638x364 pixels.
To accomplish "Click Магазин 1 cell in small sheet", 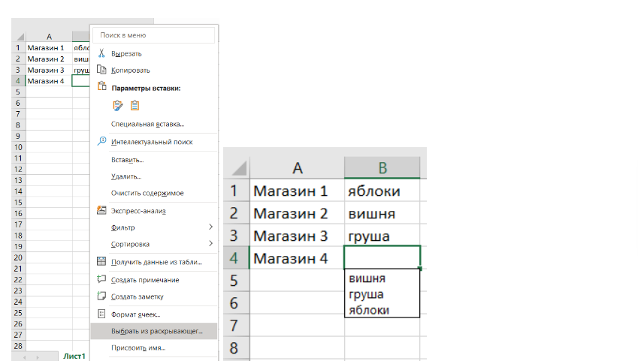I will 50,47.
